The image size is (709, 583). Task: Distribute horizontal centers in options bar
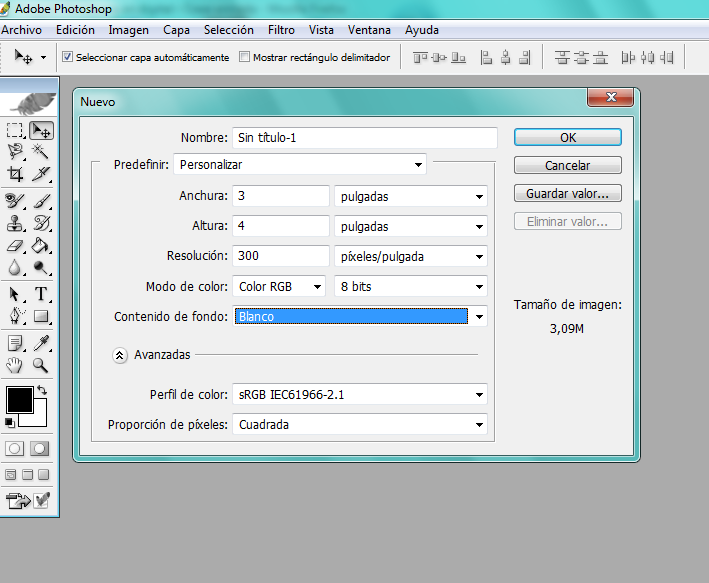pos(648,57)
